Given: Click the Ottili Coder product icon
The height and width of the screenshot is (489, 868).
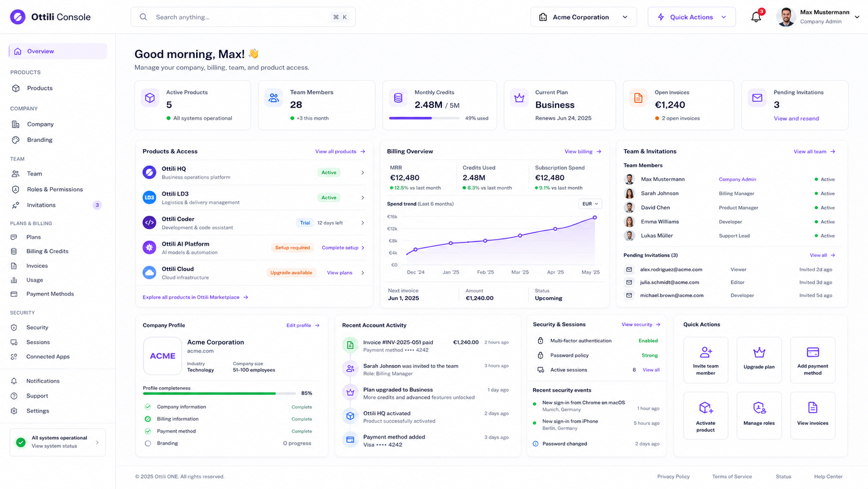Looking at the screenshot, I should 149,222.
